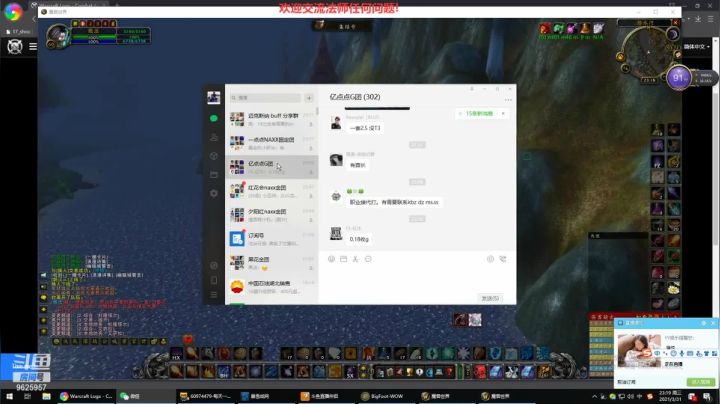Switch to the 60974479 taskbar window
Image resolution: width=720 pixels, height=404 pixels.
pos(206,396)
